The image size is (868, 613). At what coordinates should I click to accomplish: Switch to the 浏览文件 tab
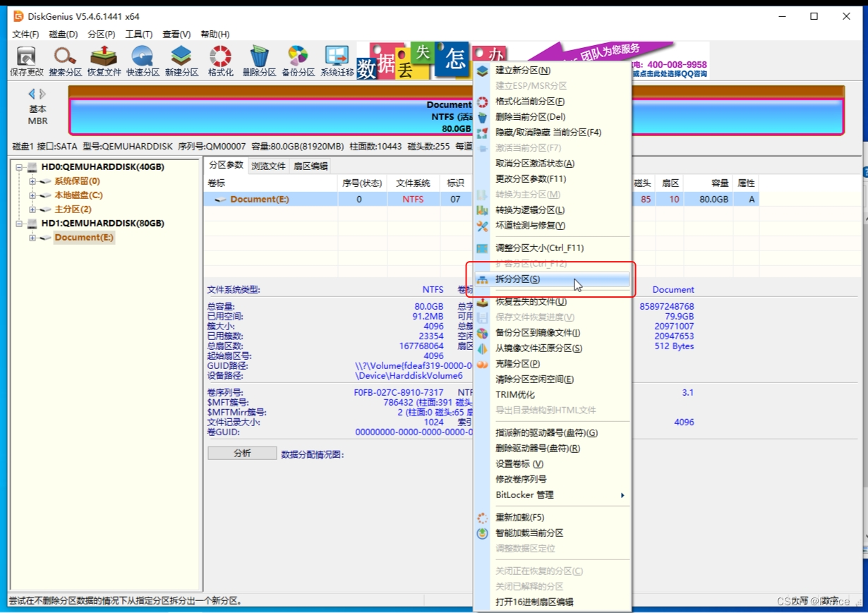269,166
